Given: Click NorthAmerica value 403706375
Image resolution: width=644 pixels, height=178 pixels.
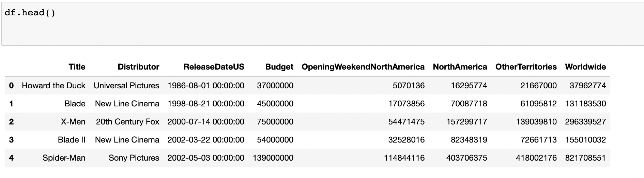Looking at the screenshot, I should (467, 158).
